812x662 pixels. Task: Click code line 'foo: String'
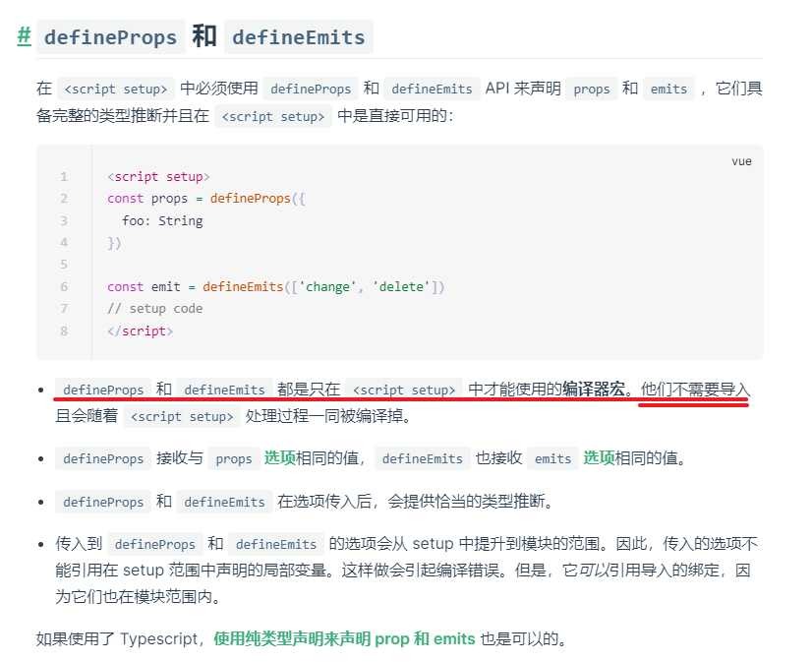click(162, 220)
